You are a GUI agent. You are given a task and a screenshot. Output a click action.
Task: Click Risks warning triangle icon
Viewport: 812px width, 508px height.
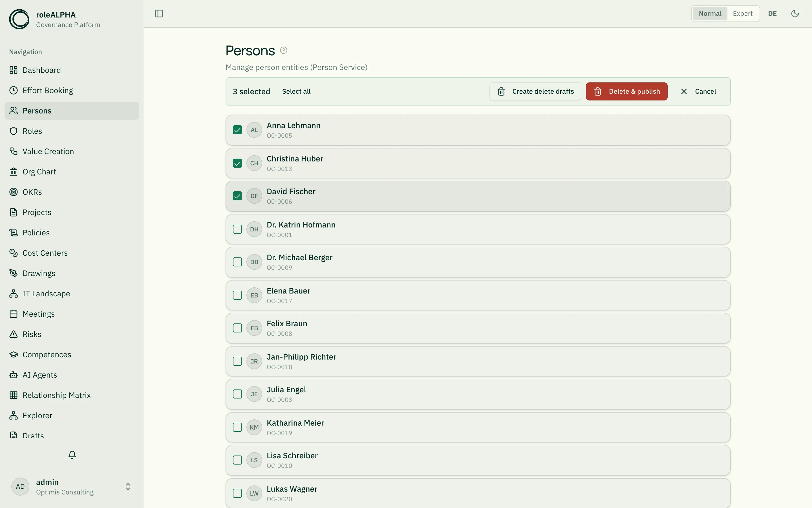click(x=14, y=334)
